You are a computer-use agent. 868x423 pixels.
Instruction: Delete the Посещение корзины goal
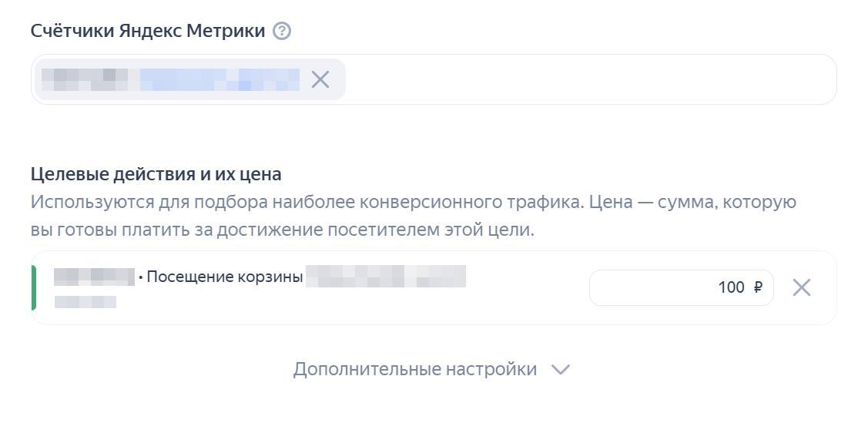tap(801, 287)
